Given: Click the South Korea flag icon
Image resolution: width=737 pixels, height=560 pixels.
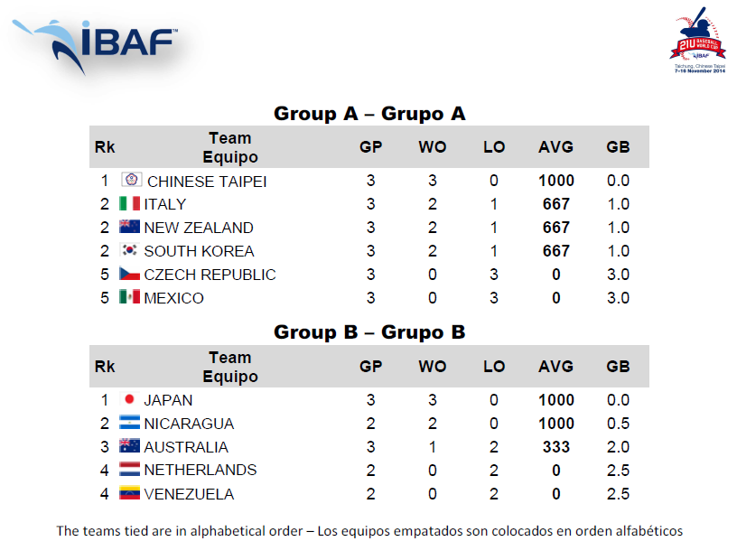Looking at the screenshot, I should click(x=129, y=250).
